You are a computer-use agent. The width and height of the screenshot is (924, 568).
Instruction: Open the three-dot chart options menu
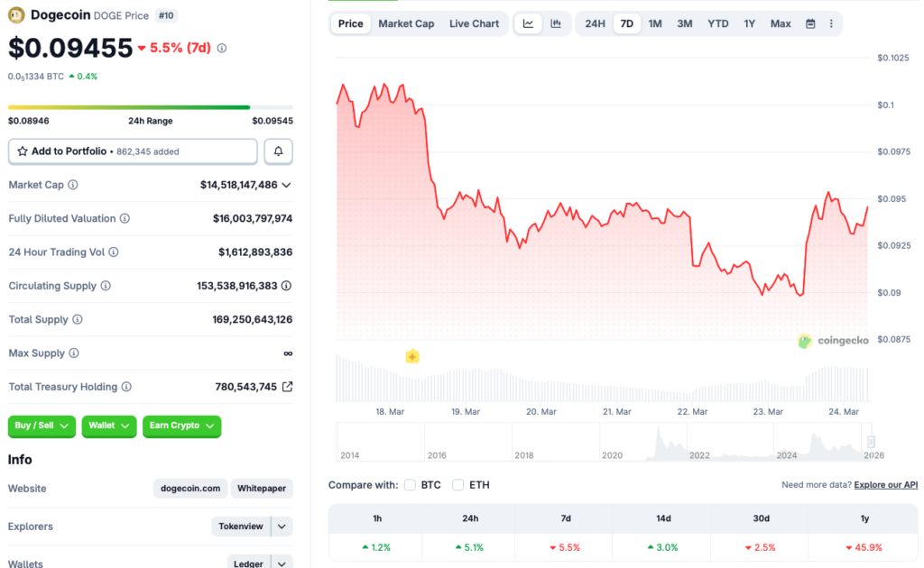click(x=831, y=23)
